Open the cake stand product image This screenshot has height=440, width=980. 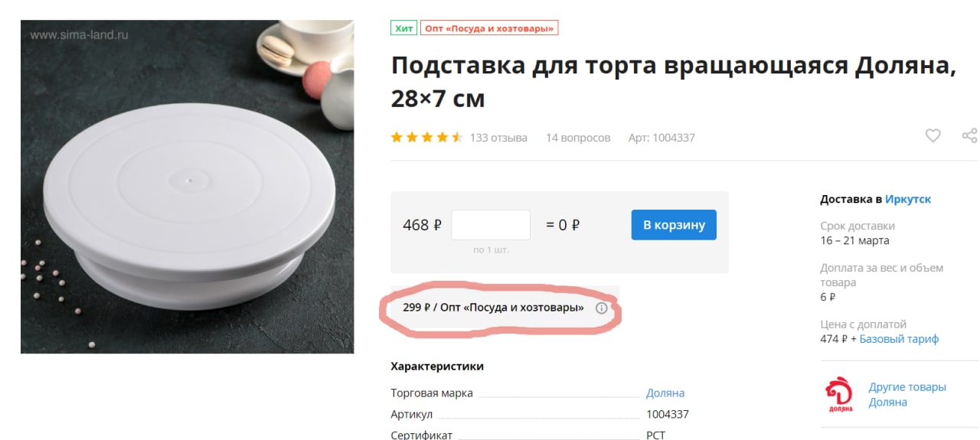coord(187,187)
